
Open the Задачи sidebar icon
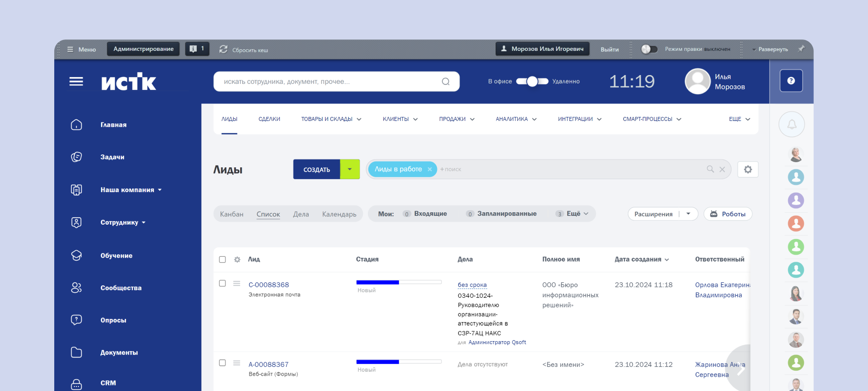point(76,157)
